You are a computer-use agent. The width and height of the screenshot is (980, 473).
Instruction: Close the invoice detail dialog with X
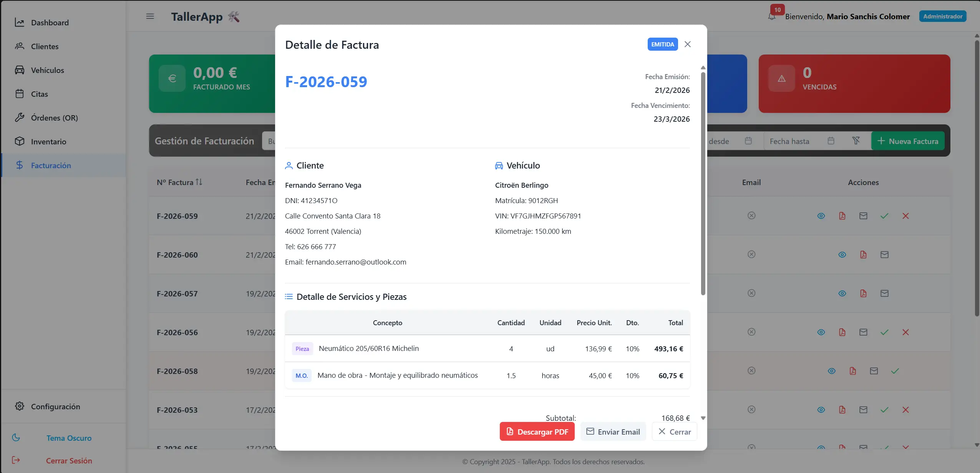pyautogui.click(x=688, y=44)
